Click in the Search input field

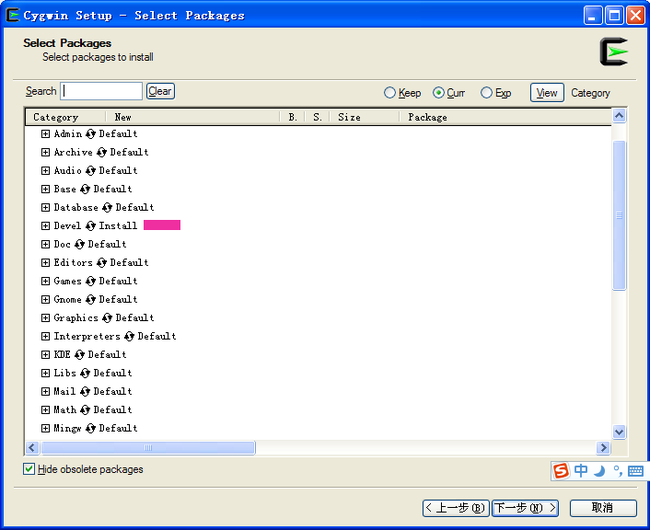pyautogui.click(x=102, y=91)
